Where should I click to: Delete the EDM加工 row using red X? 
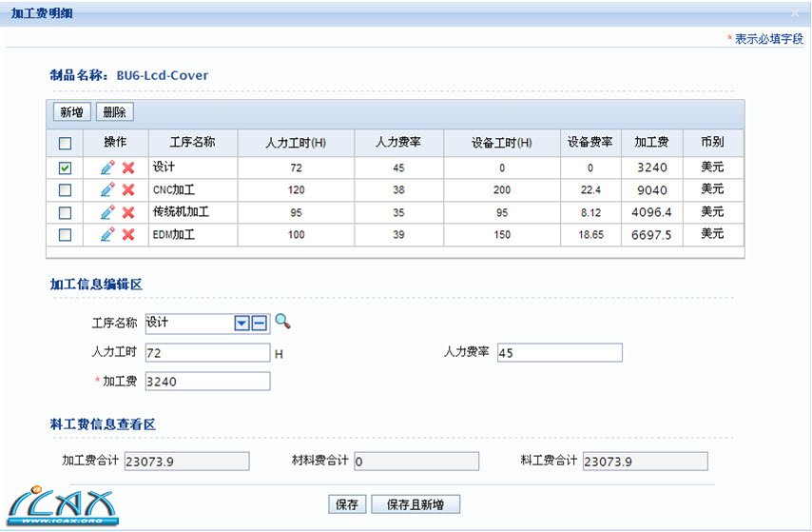coord(128,234)
